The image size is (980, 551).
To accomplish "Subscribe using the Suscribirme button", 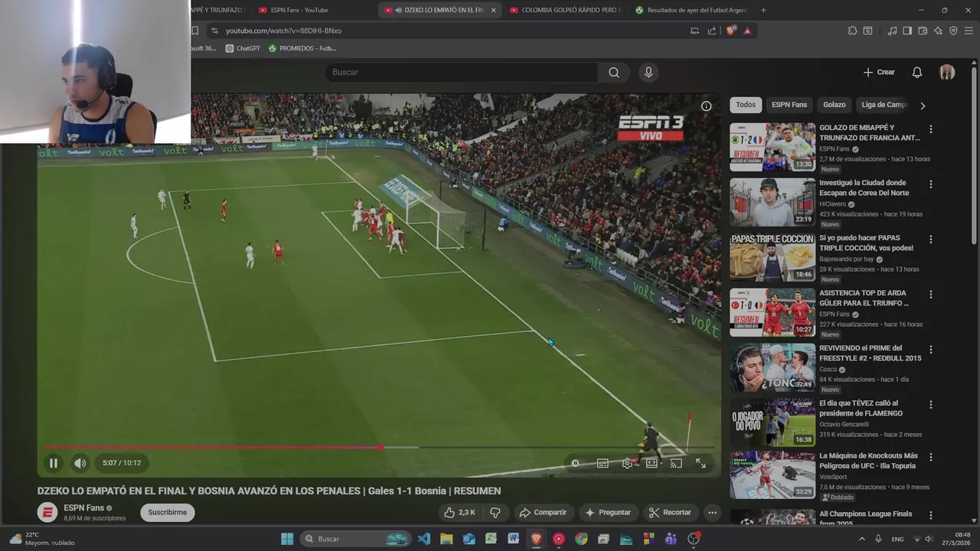I will (167, 513).
